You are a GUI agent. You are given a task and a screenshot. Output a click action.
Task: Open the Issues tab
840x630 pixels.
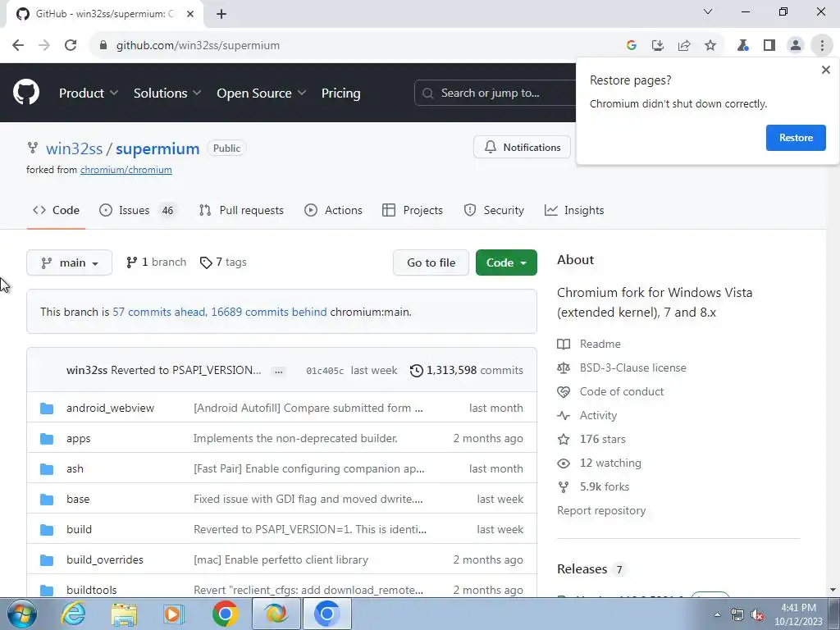coord(137,211)
